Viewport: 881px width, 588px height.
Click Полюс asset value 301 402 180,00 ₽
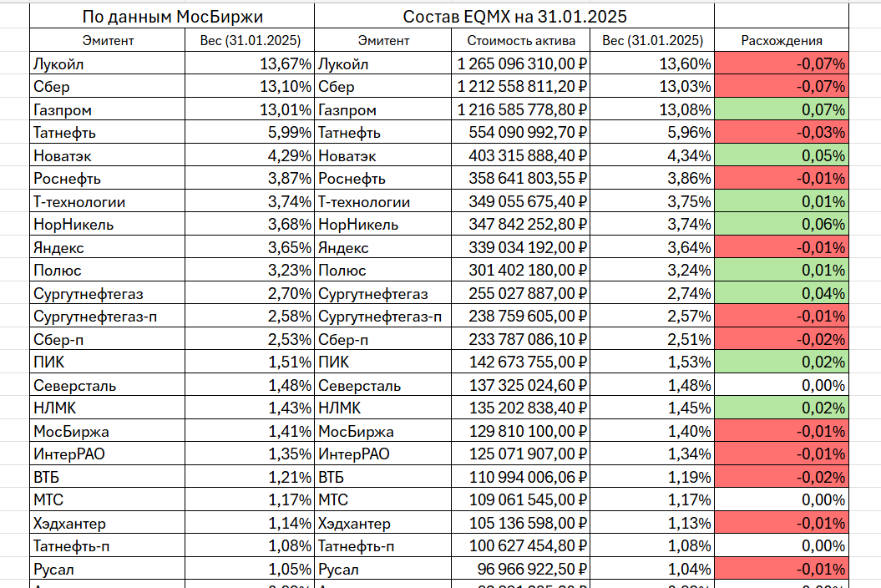click(x=521, y=271)
